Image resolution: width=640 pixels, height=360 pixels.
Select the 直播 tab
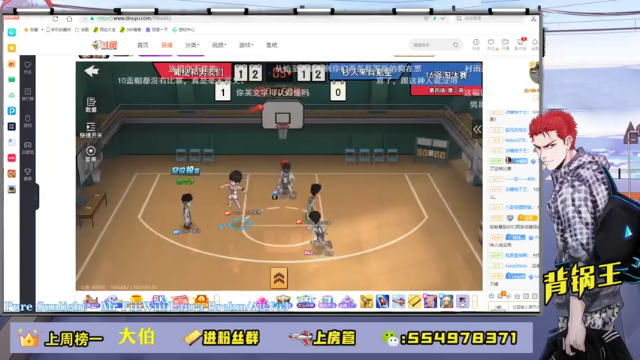tap(167, 45)
